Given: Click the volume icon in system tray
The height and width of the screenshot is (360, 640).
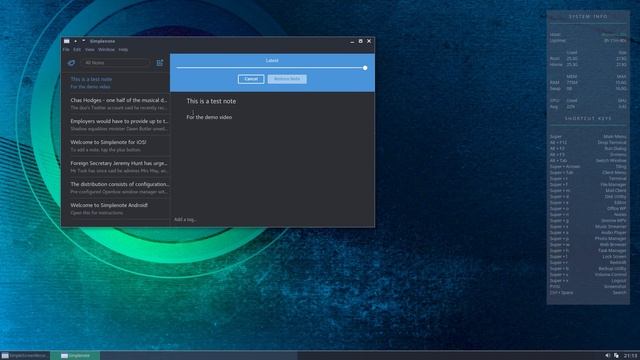Looking at the screenshot, I should pos(608,356).
